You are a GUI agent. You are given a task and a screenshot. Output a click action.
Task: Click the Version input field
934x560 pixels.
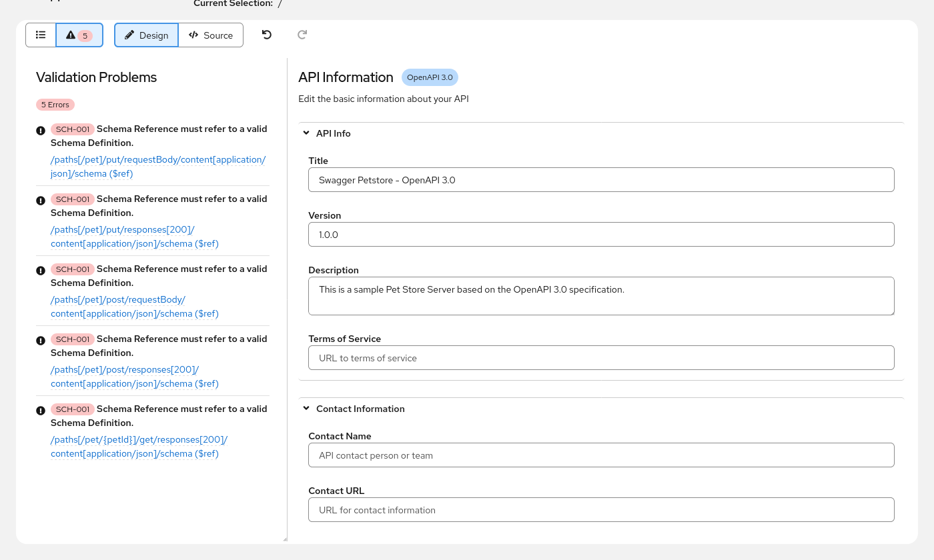(601, 235)
